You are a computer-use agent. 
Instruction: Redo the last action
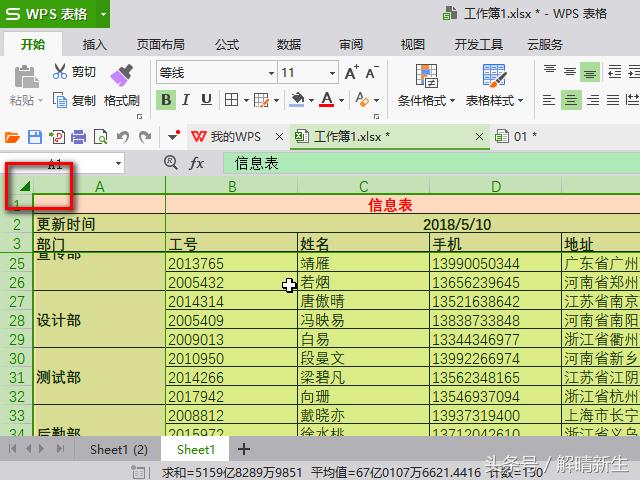click(145, 137)
